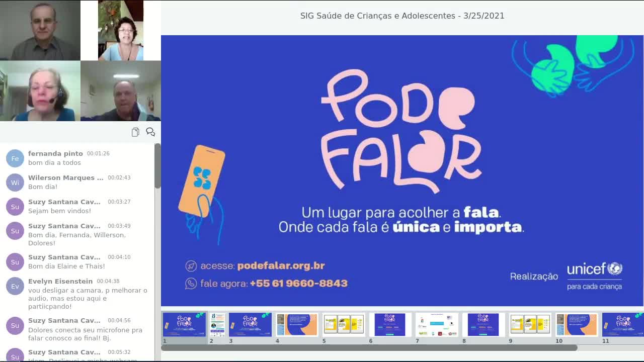Image resolution: width=644 pixels, height=362 pixels.
Task: Click the orange phone illustration on slide
Action: [x=202, y=182]
